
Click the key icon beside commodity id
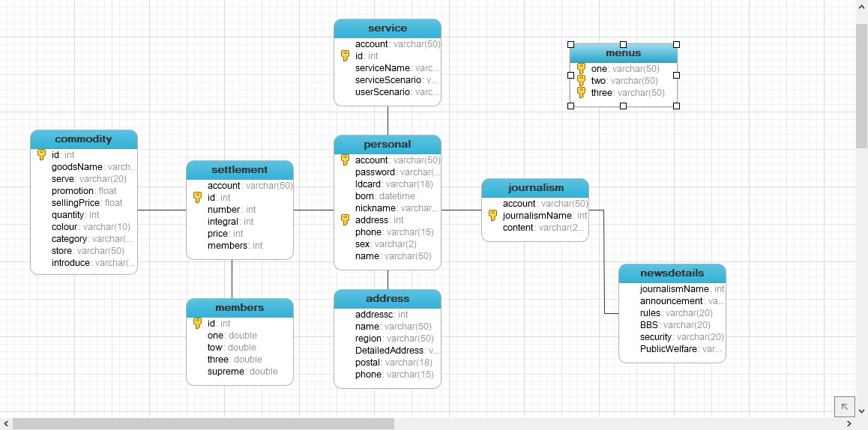point(42,155)
